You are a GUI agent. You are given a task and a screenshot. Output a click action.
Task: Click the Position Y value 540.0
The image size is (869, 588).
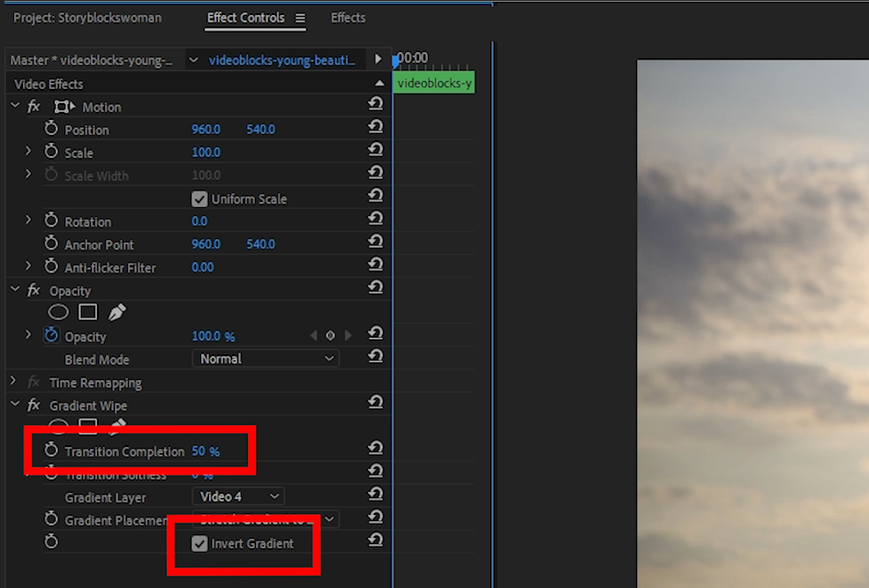point(260,130)
